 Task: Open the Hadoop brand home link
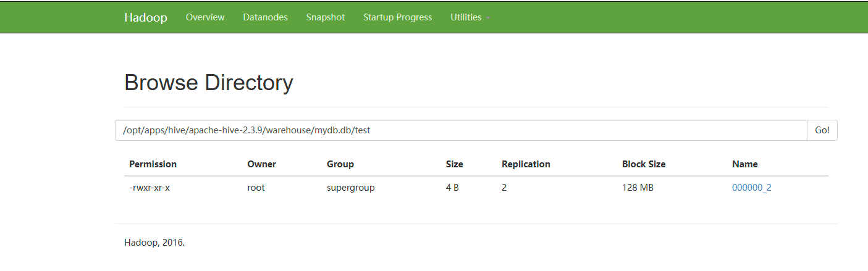tap(145, 17)
